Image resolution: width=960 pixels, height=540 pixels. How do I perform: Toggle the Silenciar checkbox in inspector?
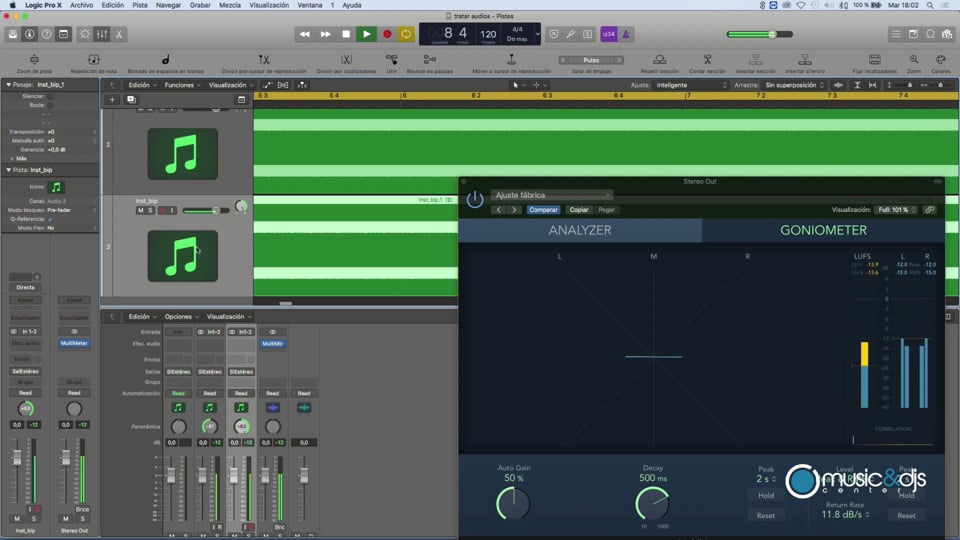click(x=50, y=96)
